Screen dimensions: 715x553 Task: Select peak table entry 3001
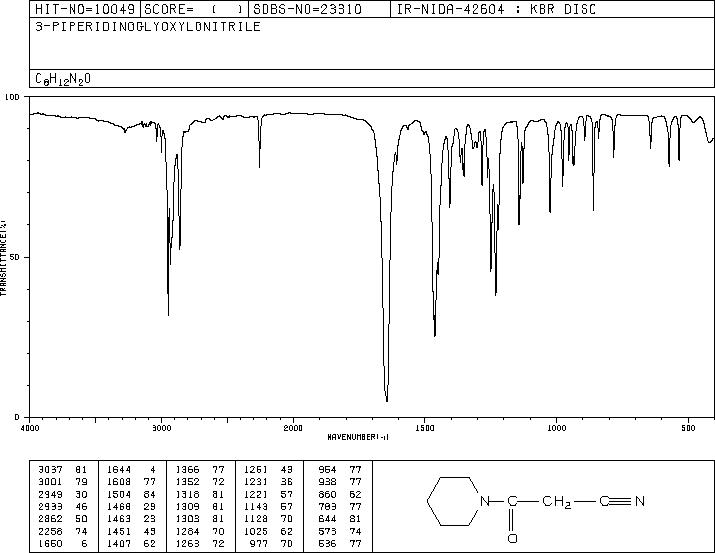(x=63, y=482)
